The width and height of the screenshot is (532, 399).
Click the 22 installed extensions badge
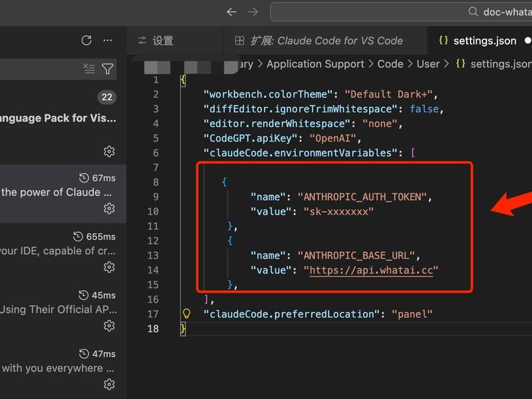click(x=107, y=97)
